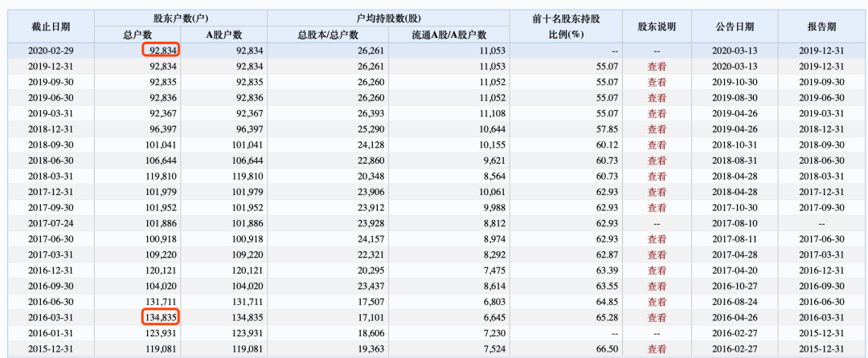Select the 2016-01-31 date cell
Image resolution: width=868 pixels, height=358 pixels.
pyautogui.click(x=51, y=334)
